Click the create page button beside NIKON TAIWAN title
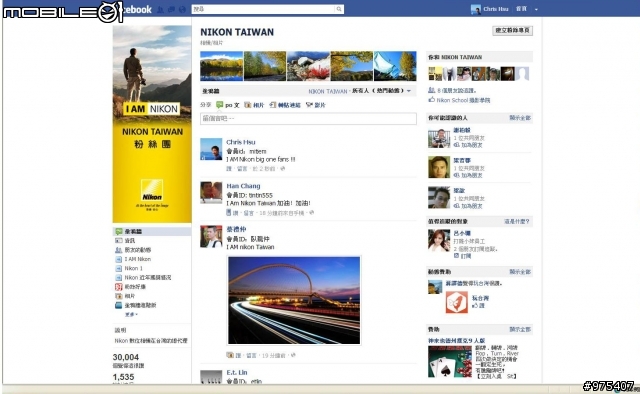 512,31
